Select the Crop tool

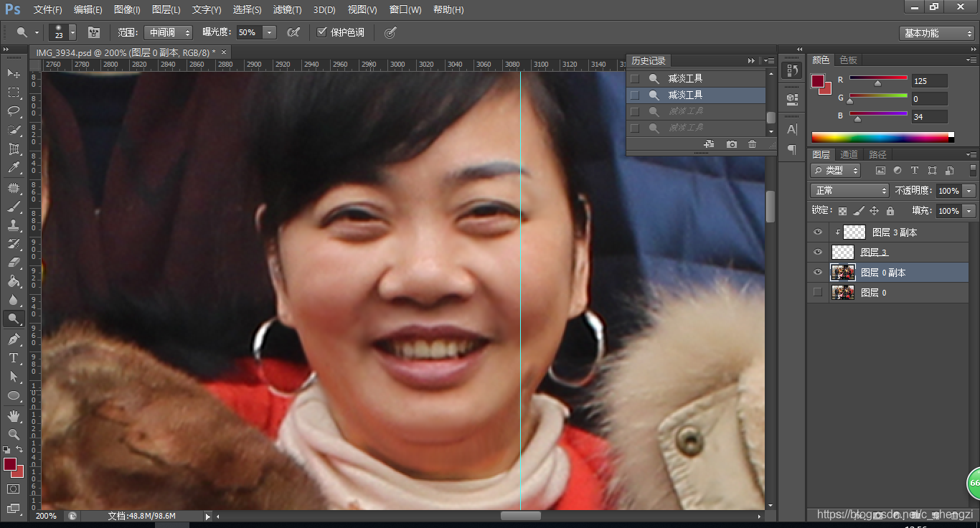click(14, 149)
